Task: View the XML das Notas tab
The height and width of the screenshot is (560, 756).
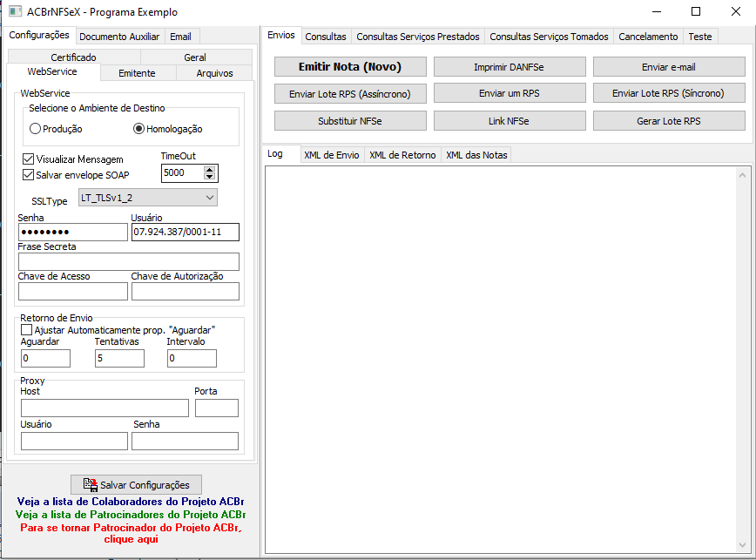Action: [476, 155]
